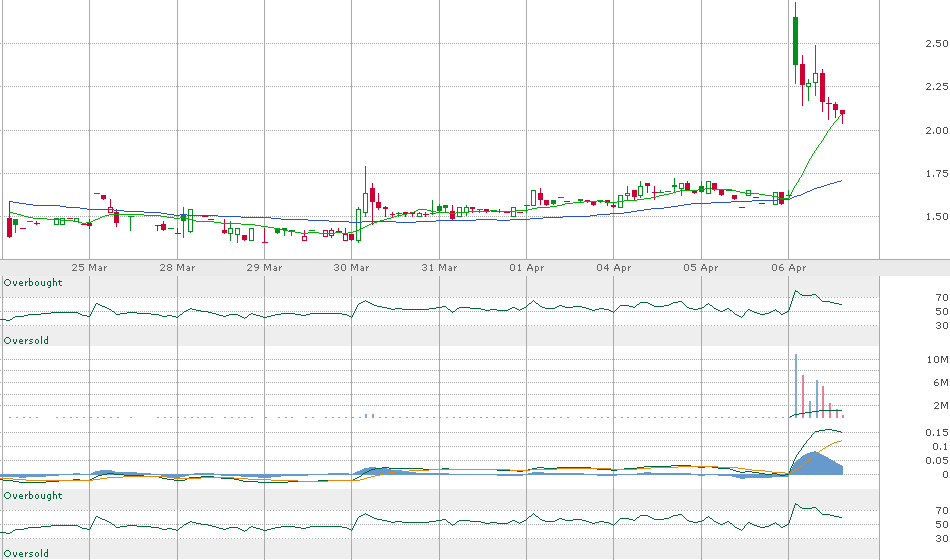950x560 pixels.
Task: Click the 6M volume axis label
Action: (x=940, y=382)
